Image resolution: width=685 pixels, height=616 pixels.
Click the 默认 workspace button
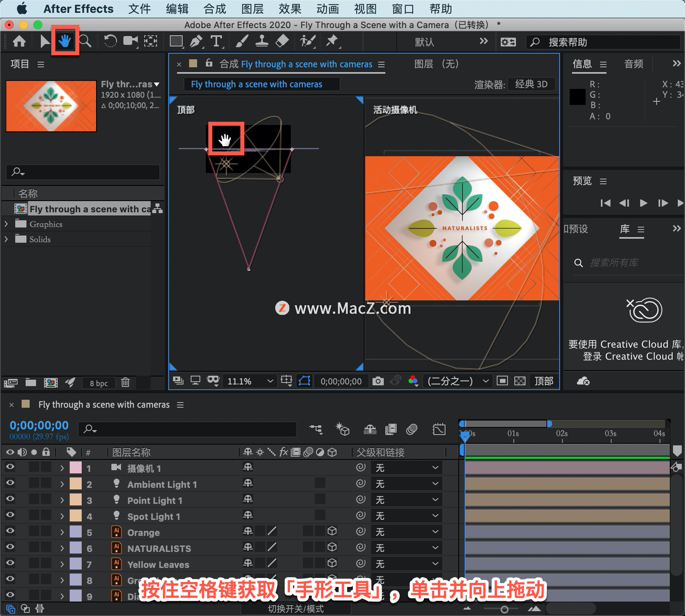pyautogui.click(x=425, y=42)
